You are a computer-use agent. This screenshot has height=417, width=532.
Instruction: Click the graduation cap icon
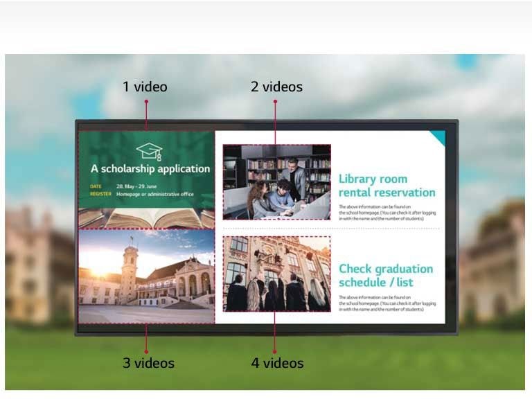click(x=150, y=151)
